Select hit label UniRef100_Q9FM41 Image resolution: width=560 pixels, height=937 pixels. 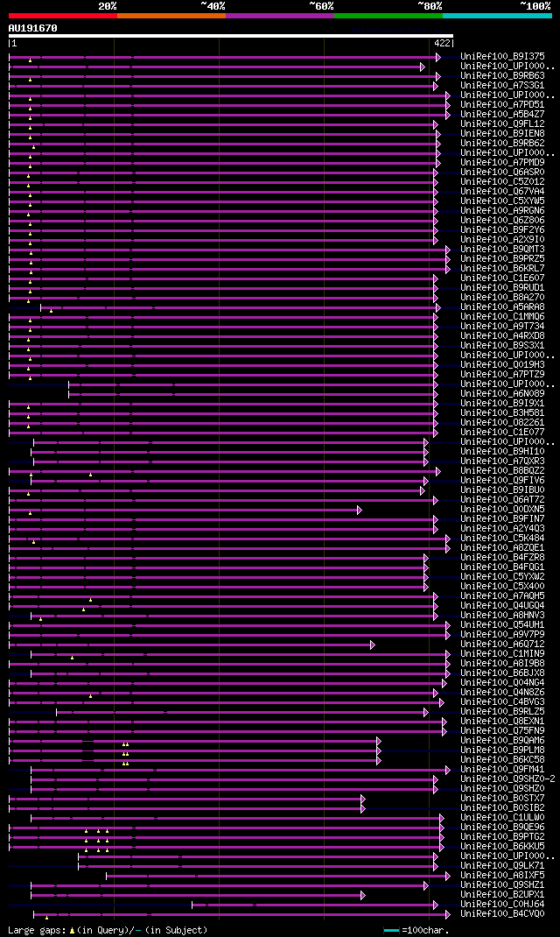502,769
